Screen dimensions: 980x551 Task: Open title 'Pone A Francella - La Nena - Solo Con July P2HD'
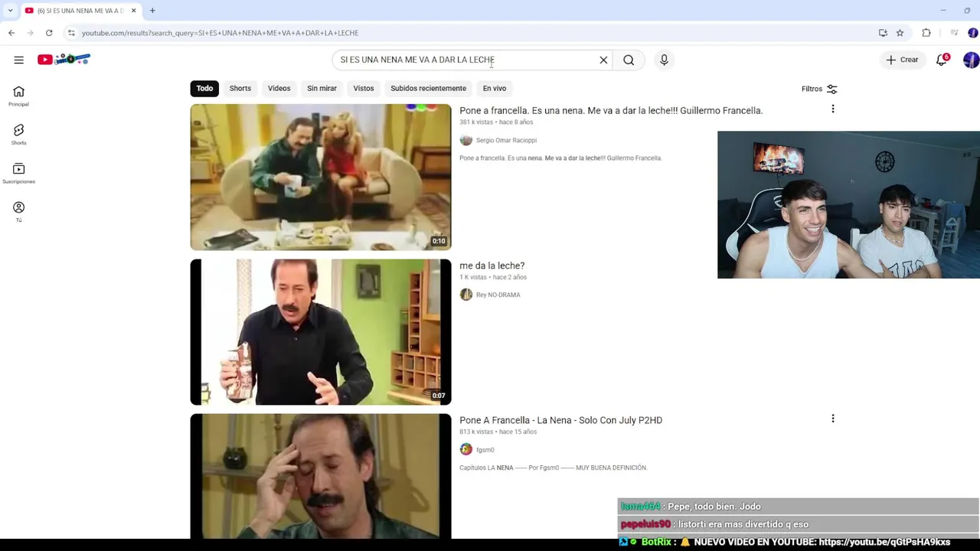click(560, 420)
